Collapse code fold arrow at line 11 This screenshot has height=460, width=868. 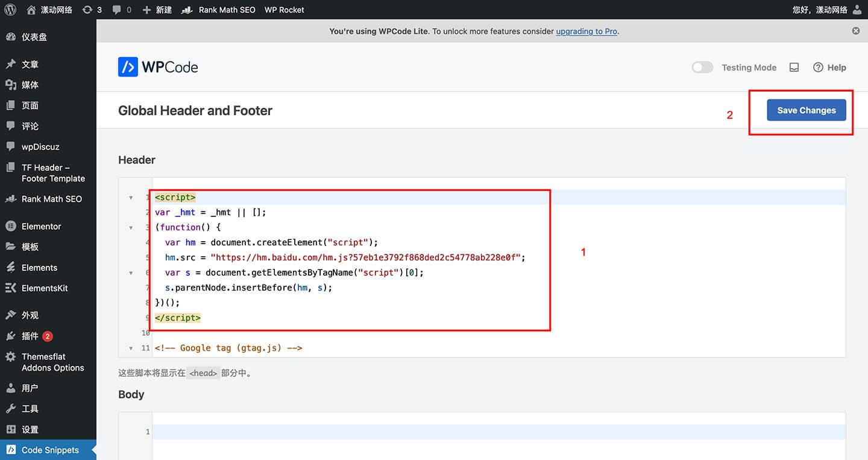(x=131, y=348)
